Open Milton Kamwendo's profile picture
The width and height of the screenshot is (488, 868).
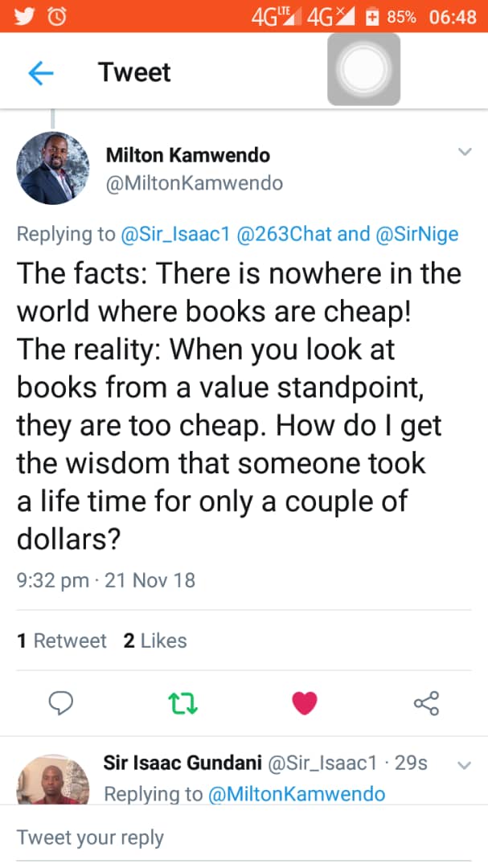(53, 169)
